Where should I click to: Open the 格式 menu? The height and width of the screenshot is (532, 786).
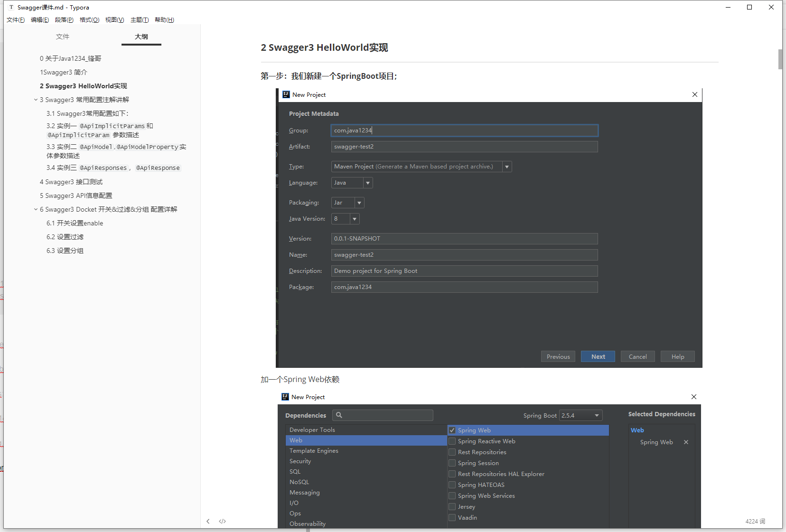point(89,20)
